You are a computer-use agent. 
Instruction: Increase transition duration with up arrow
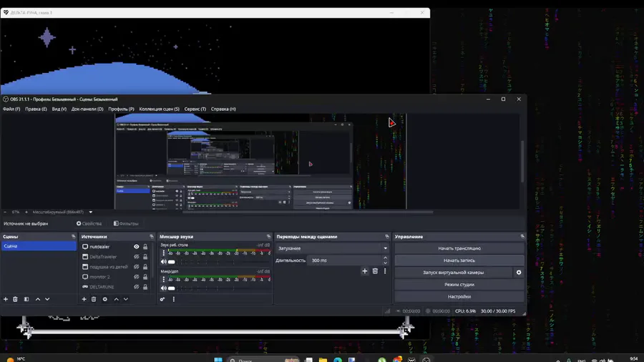coord(385,258)
